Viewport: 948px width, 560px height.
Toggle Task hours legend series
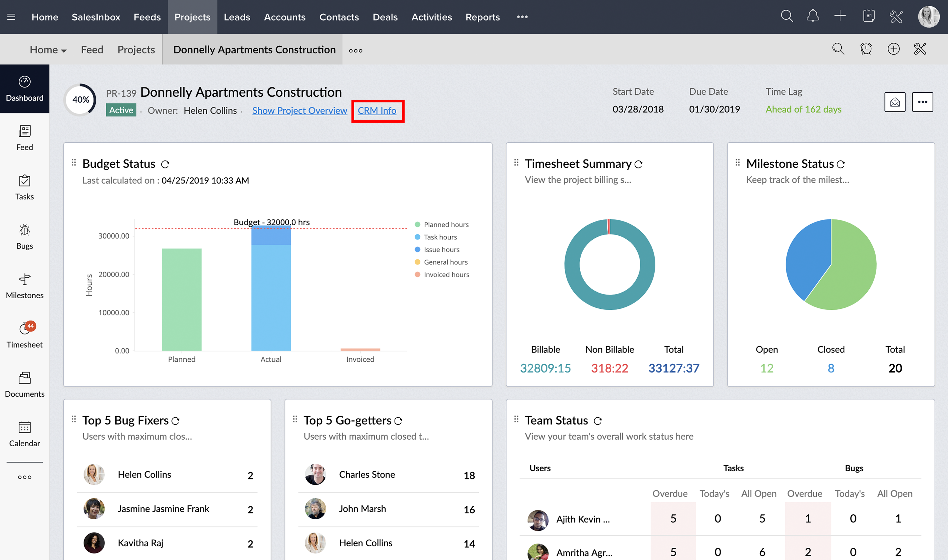(440, 237)
